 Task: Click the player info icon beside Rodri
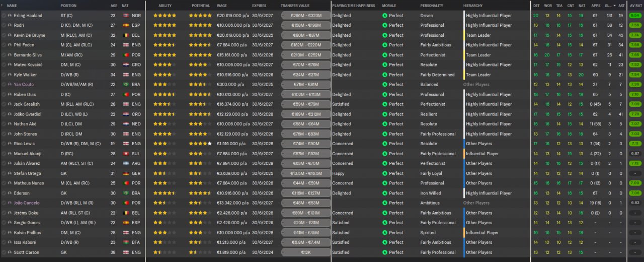click(x=10, y=25)
